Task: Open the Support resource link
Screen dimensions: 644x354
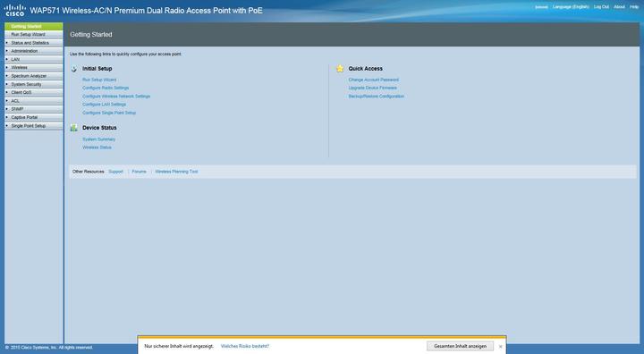Action: click(115, 172)
